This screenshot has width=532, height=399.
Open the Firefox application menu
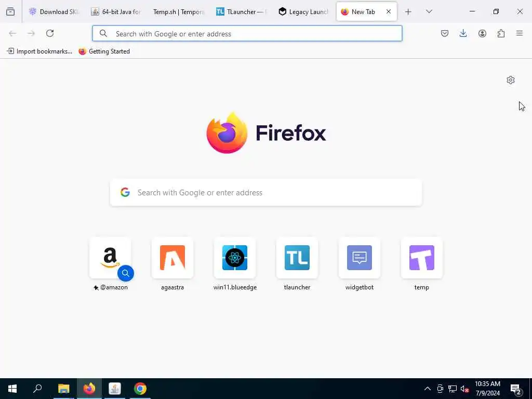(x=520, y=33)
